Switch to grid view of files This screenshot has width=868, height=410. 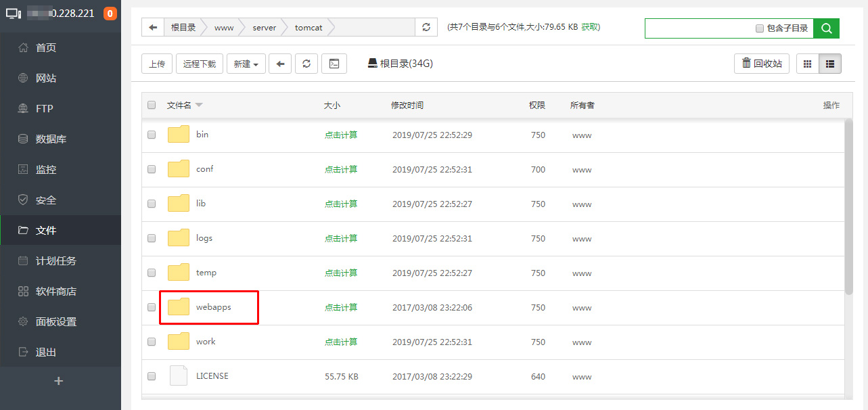[807, 64]
